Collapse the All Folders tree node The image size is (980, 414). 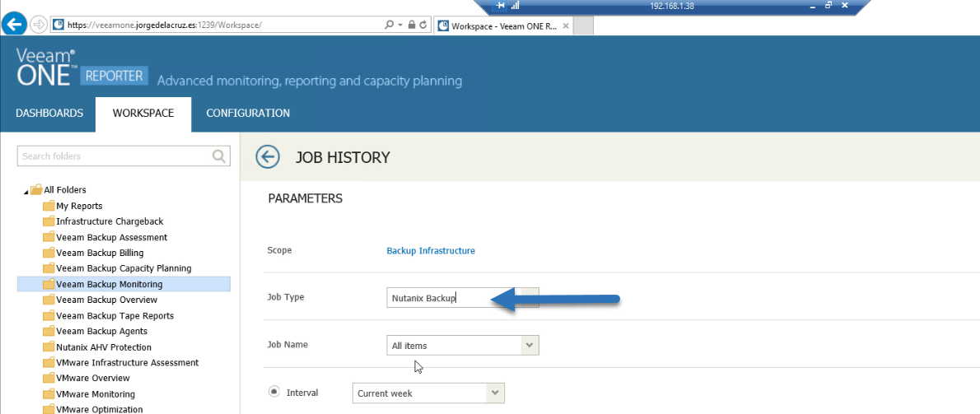point(26,191)
